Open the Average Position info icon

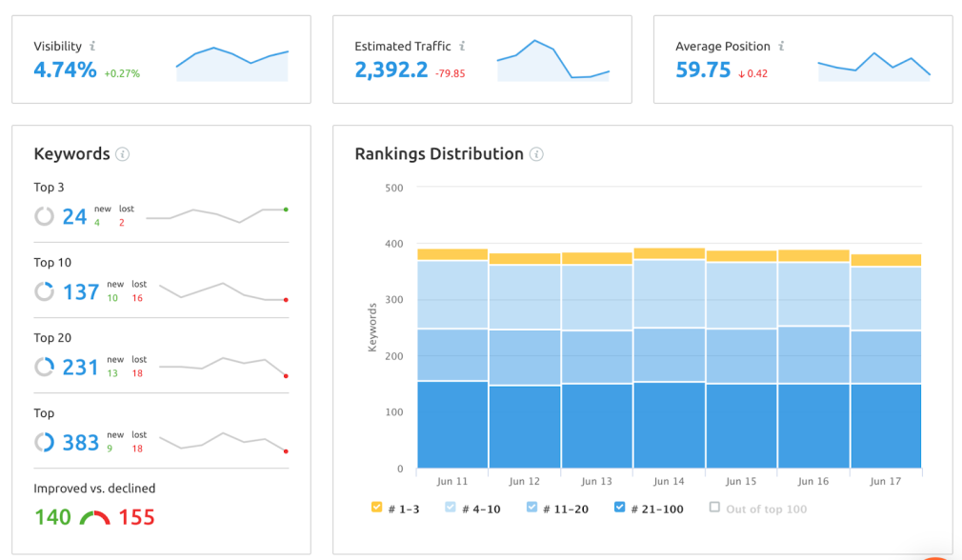tap(783, 46)
